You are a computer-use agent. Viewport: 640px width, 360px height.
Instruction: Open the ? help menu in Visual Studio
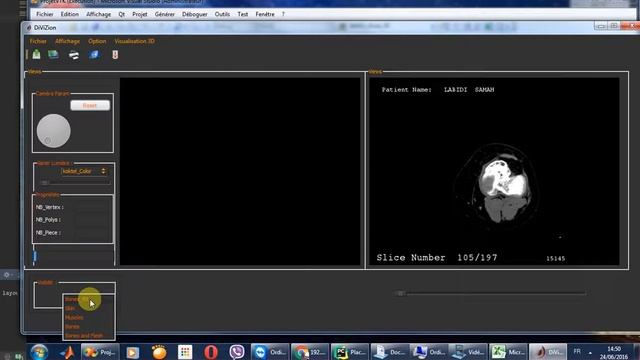pos(283,14)
